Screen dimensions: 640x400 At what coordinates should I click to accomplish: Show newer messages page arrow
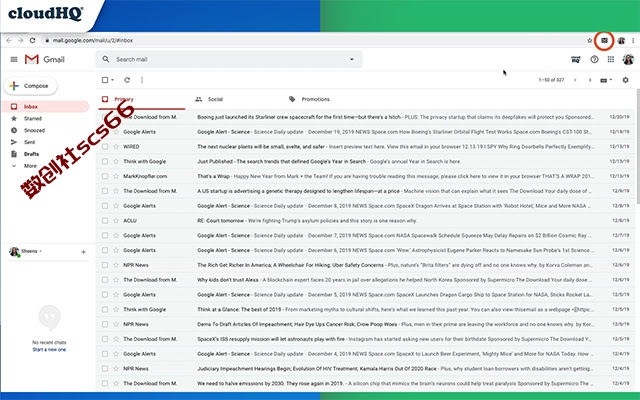tap(575, 80)
